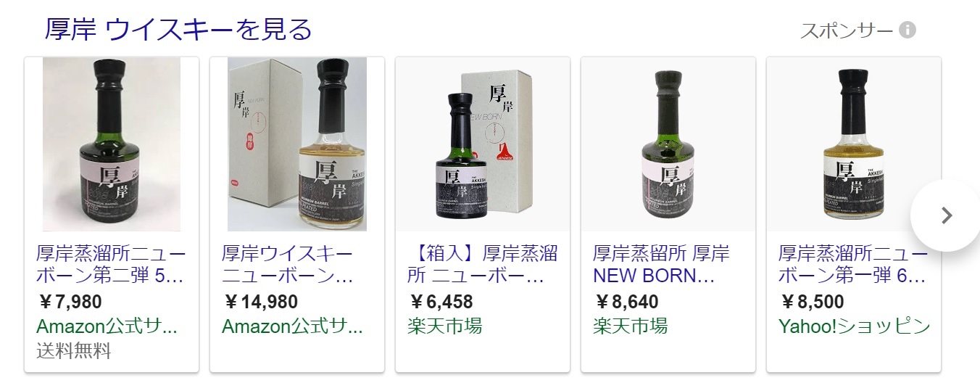Screen dimensions: 980x383
Task: Open 厚岸蒸溜所ニューボーン第一弾 product title
Action: point(853,265)
